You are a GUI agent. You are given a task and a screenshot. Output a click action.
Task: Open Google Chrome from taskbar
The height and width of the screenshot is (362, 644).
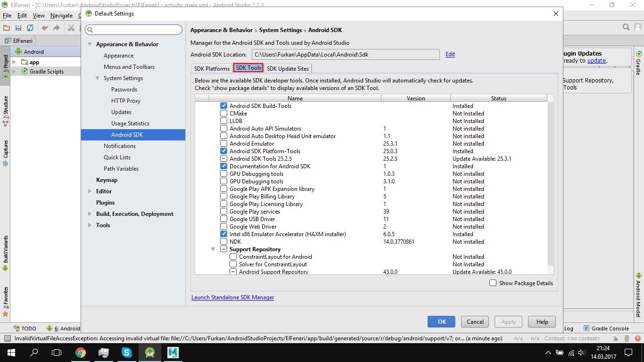point(81,353)
